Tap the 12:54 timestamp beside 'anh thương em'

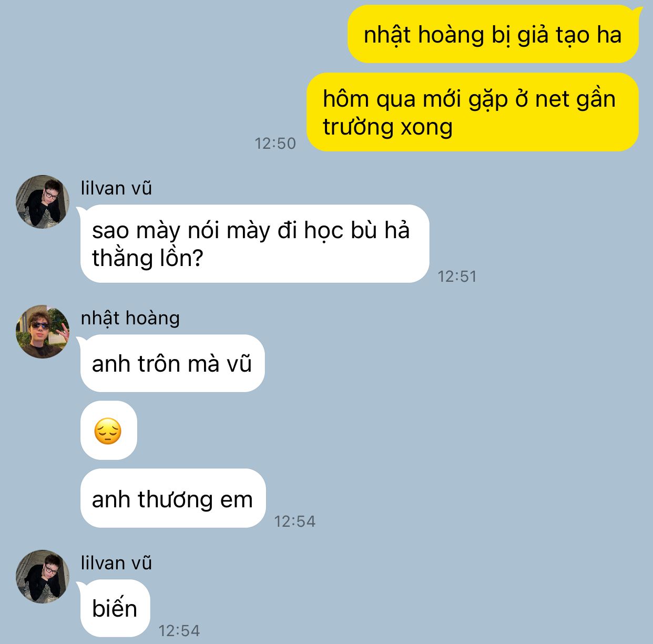[x=295, y=521]
